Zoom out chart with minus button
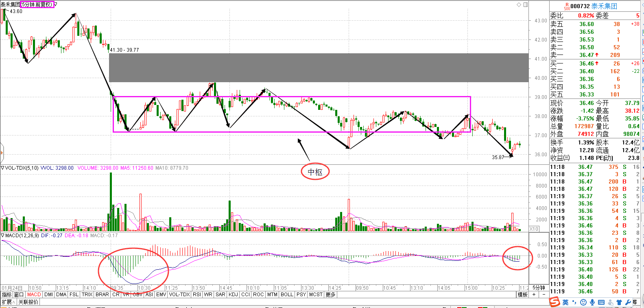644x308 pixels. [x=544, y=295]
